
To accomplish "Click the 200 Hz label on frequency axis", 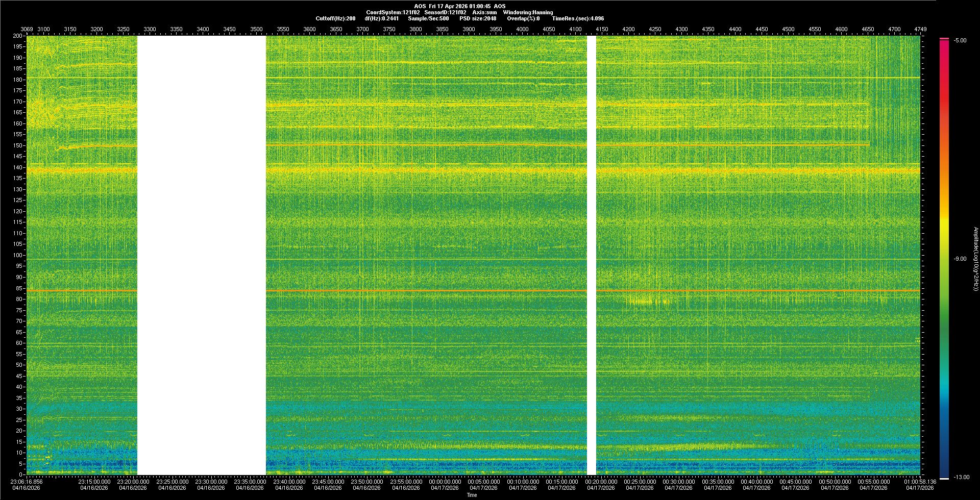I will [x=18, y=36].
